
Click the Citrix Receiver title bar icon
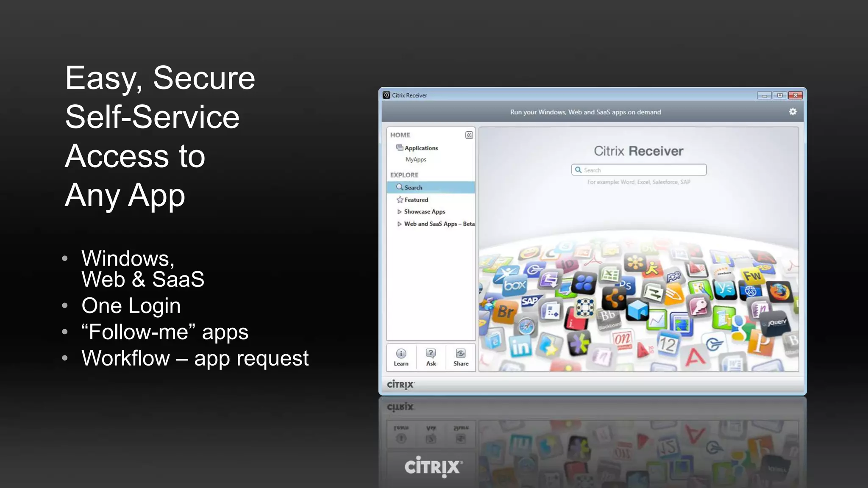tap(386, 95)
